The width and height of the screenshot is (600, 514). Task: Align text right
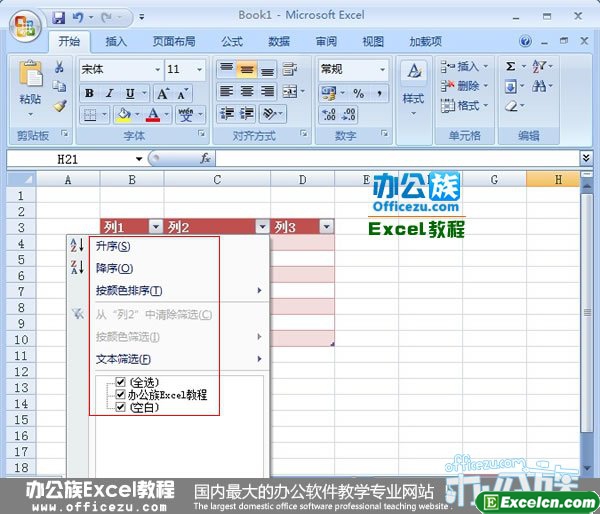[x=267, y=91]
